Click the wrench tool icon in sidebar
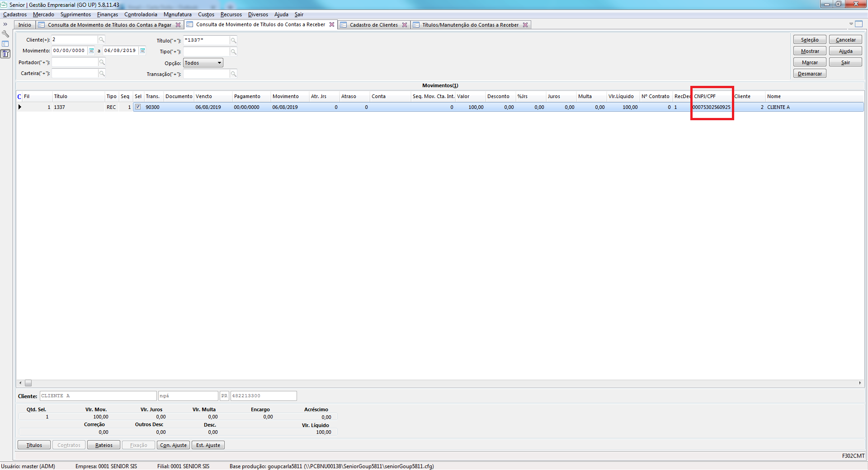 [5, 34]
